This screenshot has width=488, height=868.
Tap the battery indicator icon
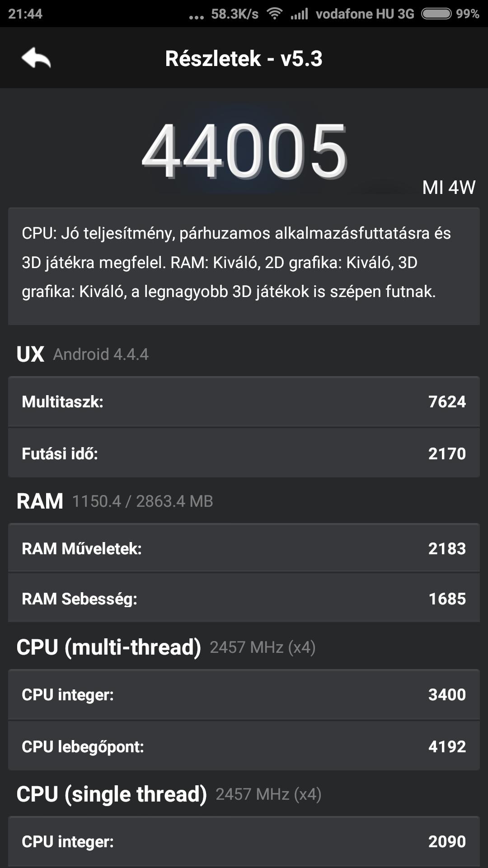point(436,14)
